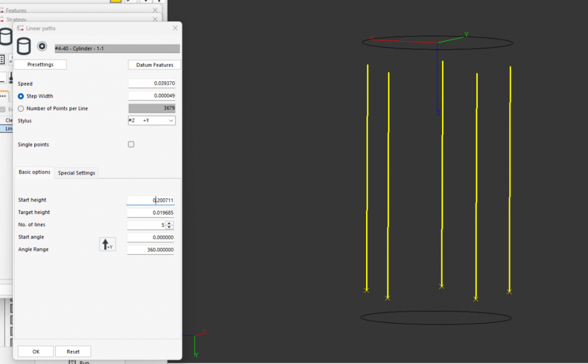
Task: Close the Features window behind the dialog
Action: pyautogui.click(x=155, y=10)
